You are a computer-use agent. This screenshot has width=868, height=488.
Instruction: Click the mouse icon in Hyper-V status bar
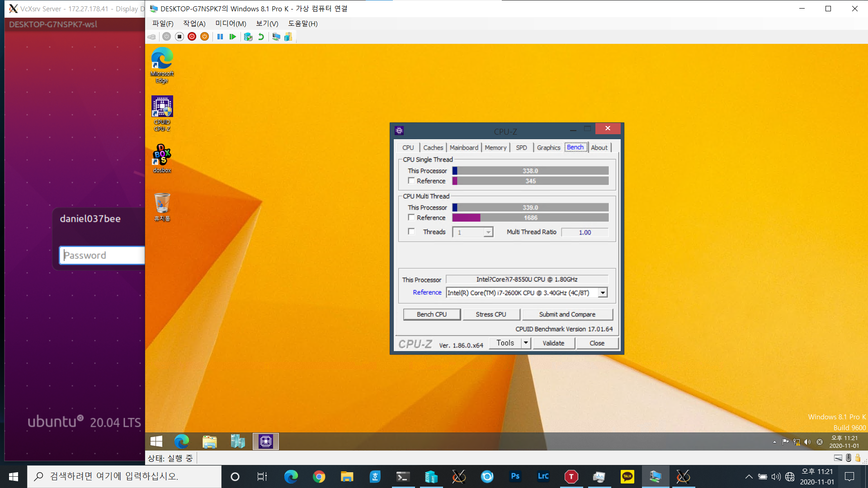[x=848, y=458]
